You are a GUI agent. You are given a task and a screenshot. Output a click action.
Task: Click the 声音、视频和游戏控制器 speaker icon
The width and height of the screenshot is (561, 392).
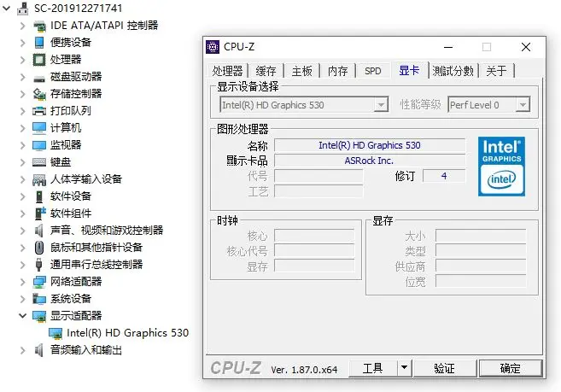click(x=39, y=231)
